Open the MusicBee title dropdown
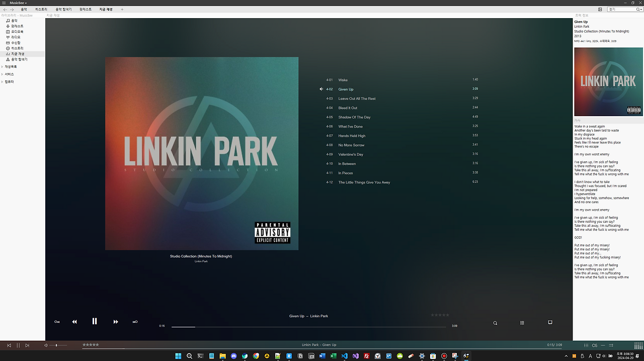644x361 pixels. [19, 3]
